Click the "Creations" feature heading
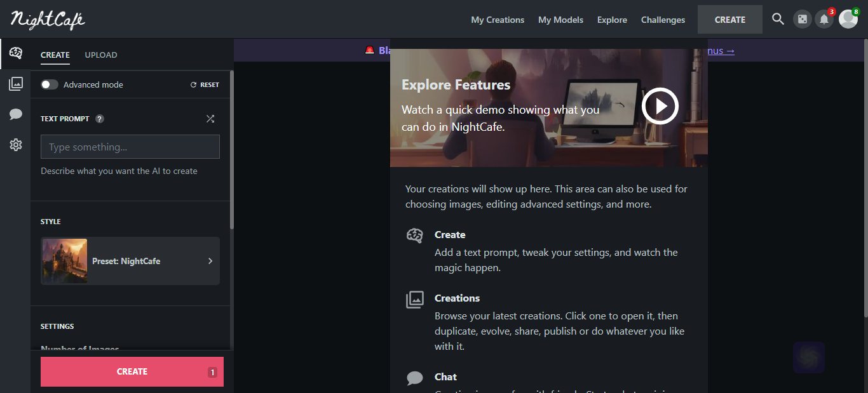Screen dimensions: 868x393 [x=457, y=298]
